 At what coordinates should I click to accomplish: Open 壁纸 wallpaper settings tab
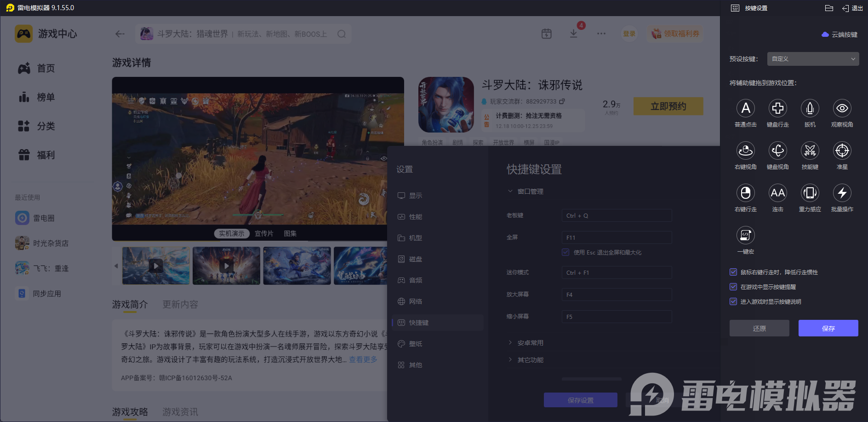tap(438, 344)
